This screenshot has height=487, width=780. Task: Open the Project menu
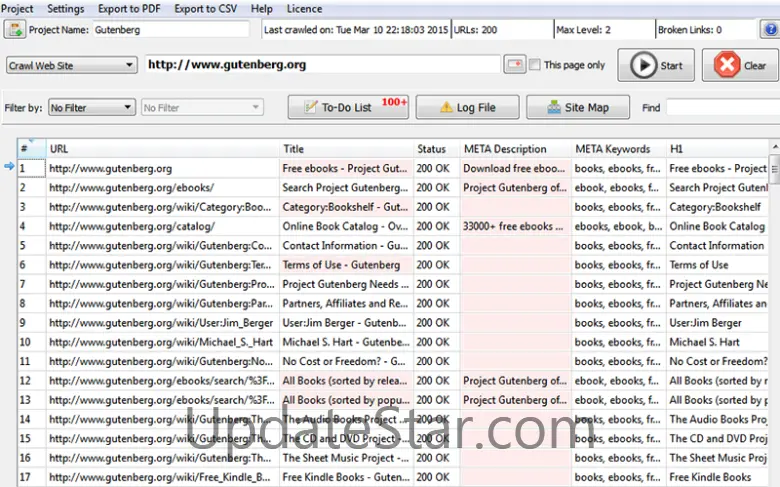click(17, 9)
